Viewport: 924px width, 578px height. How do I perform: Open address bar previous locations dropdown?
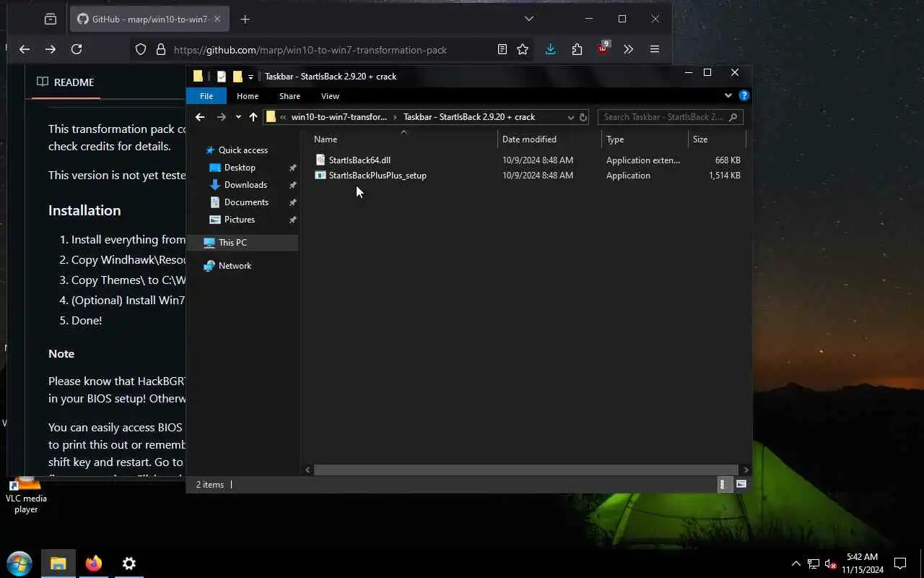570,117
